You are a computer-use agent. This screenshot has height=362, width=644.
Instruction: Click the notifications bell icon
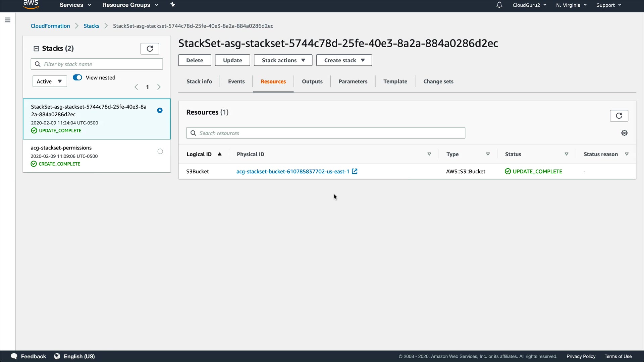[x=499, y=5]
